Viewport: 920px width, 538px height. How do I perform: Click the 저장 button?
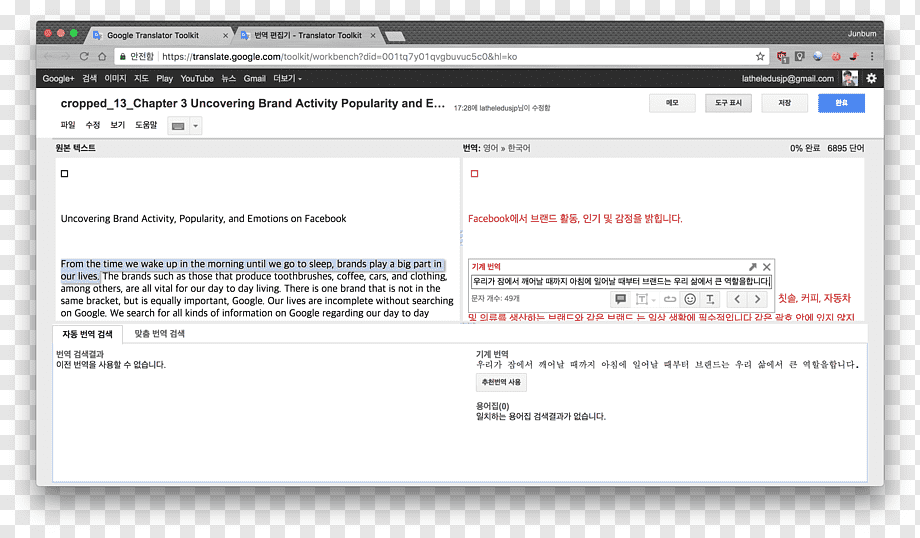[784, 103]
